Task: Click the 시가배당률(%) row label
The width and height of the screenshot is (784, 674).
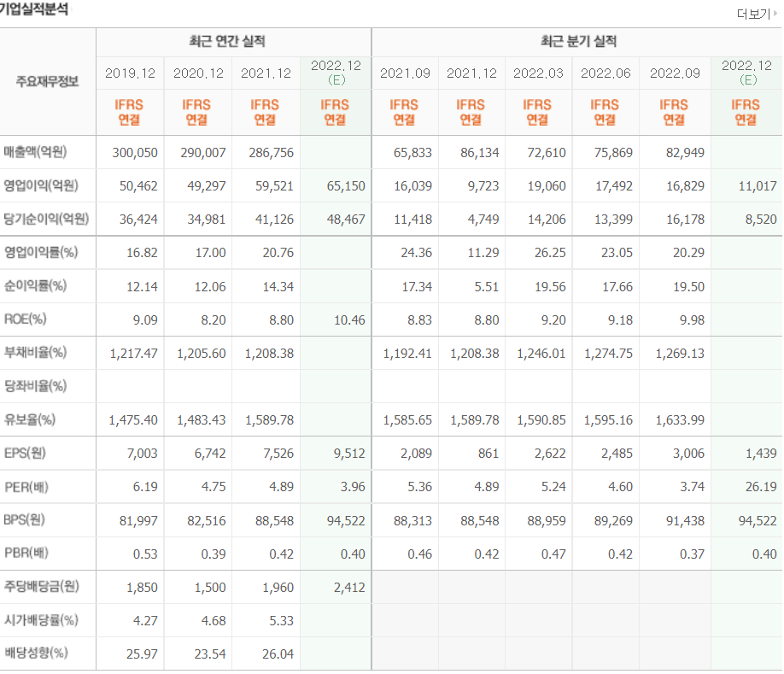Action: click(x=41, y=620)
